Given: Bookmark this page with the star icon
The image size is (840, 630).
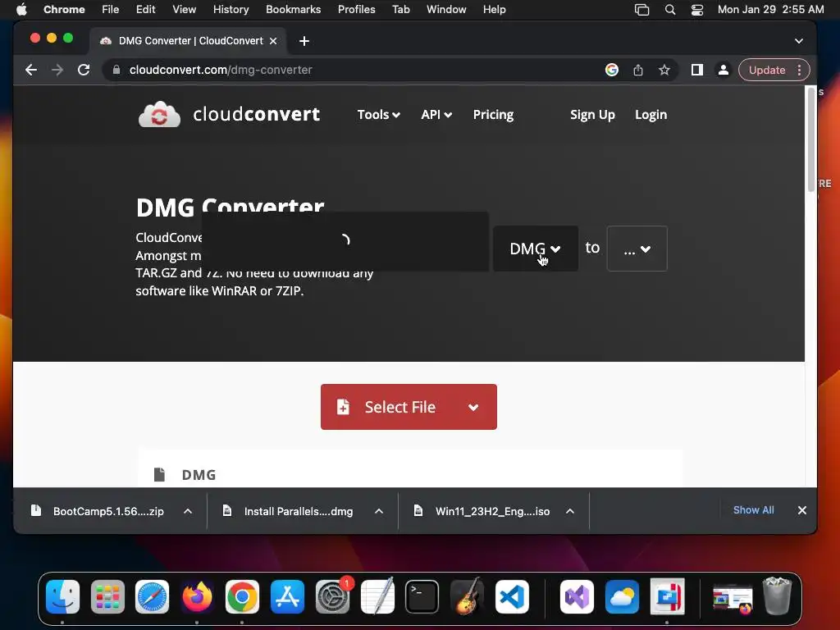Looking at the screenshot, I should [x=664, y=70].
